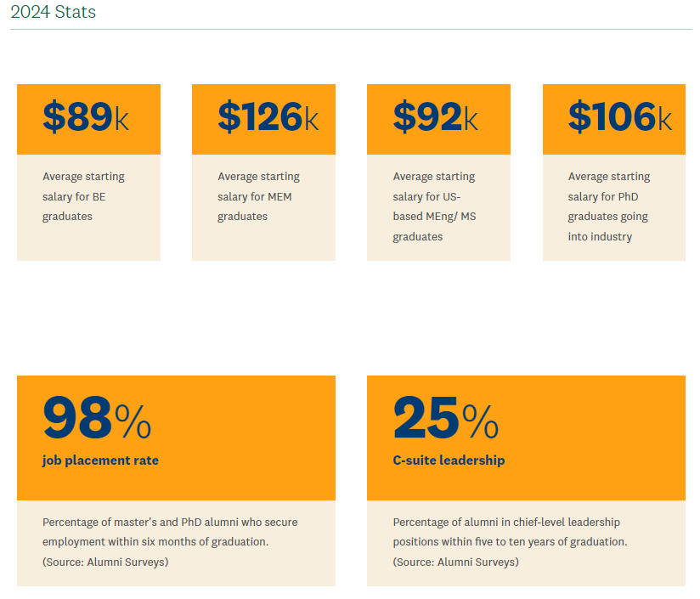Click the large 98% statistic
Viewport: 700px width, 599px height.
point(97,419)
